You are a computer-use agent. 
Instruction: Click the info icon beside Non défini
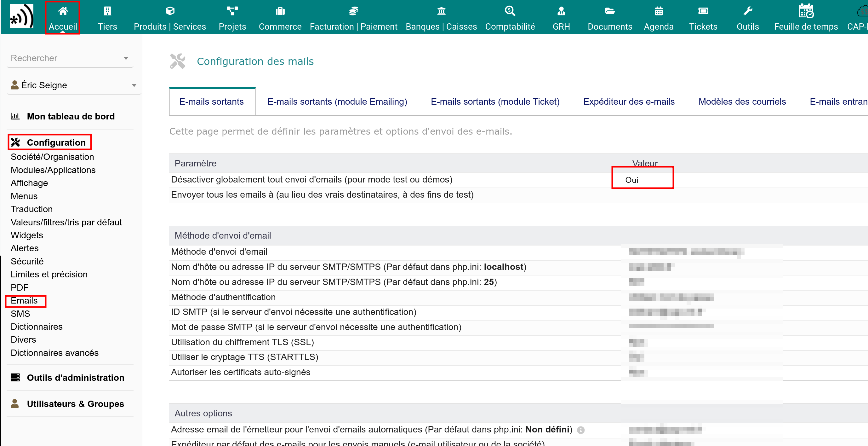tap(580, 430)
